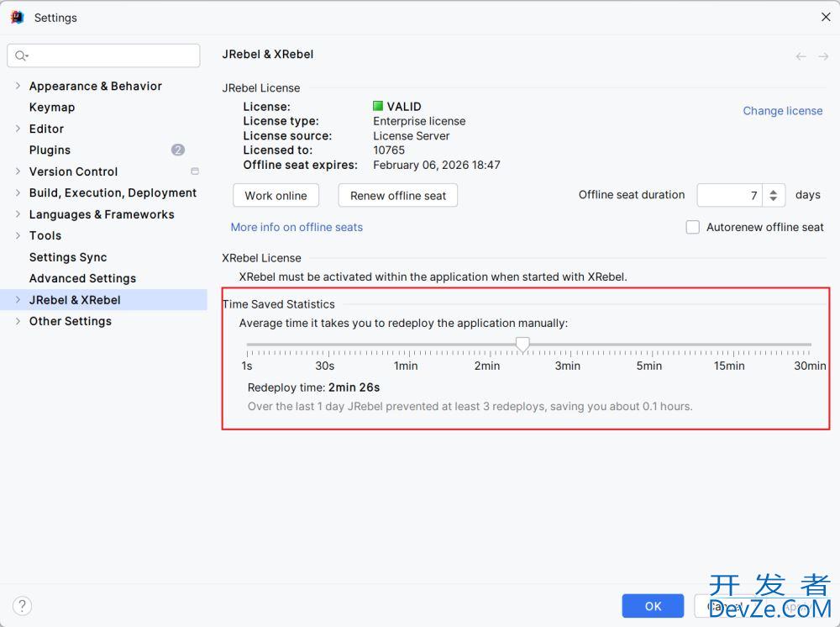This screenshot has height=627, width=840.
Task: Click 'February 06, 2026 18:47' expiry value
Action: (437, 165)
